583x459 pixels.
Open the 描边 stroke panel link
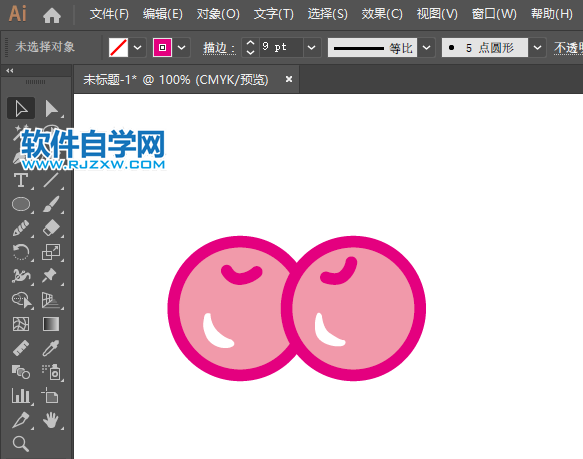point(219,48)
